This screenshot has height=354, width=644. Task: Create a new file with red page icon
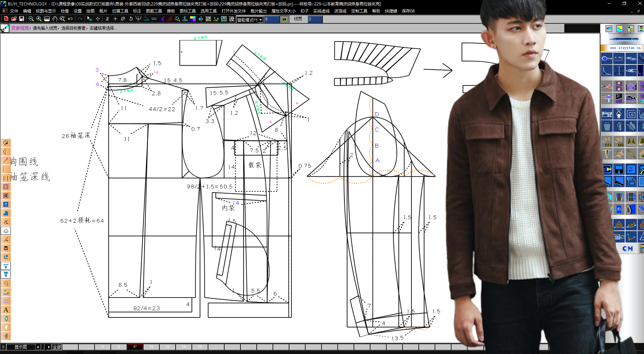click(x=6, y=19)
